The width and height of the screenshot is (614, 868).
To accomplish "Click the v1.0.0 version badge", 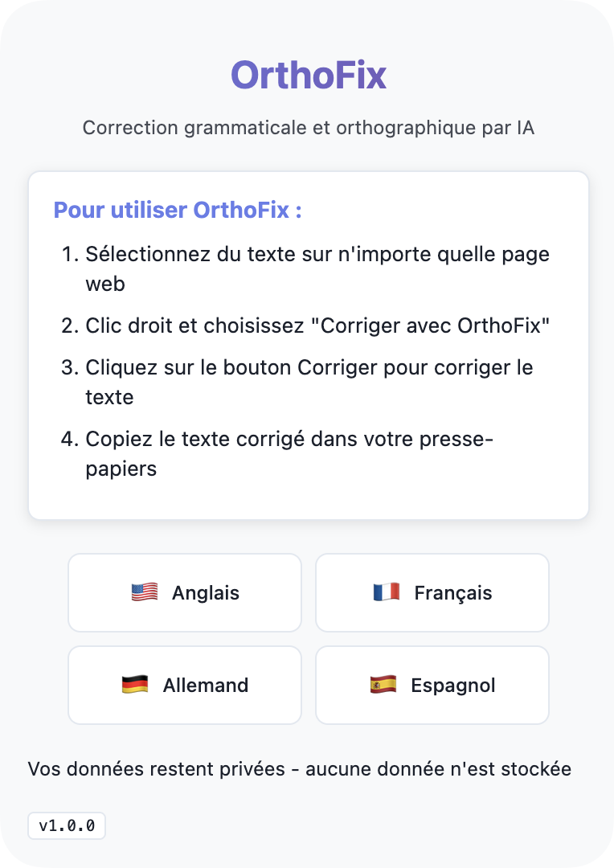I will [67, 825].
